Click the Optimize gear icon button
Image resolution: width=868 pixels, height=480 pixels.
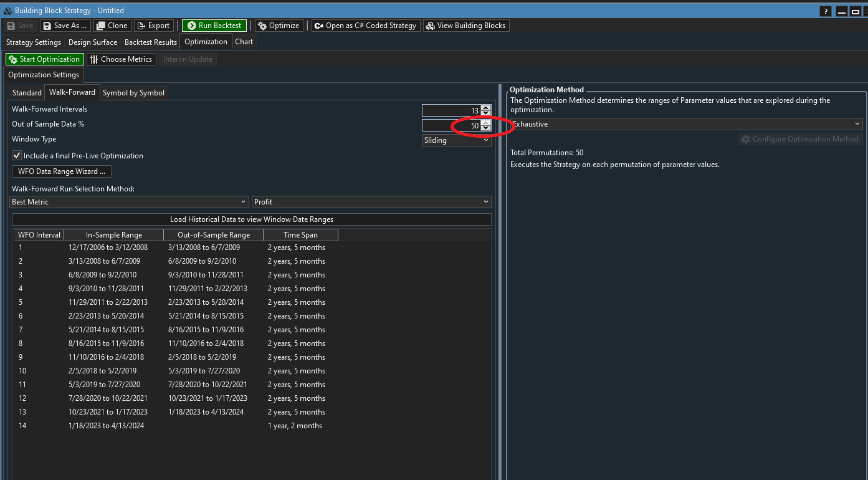pos(279,26)
